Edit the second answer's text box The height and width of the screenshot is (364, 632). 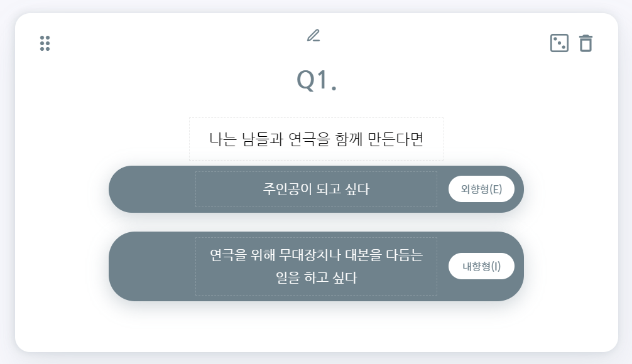pos(316,266)
